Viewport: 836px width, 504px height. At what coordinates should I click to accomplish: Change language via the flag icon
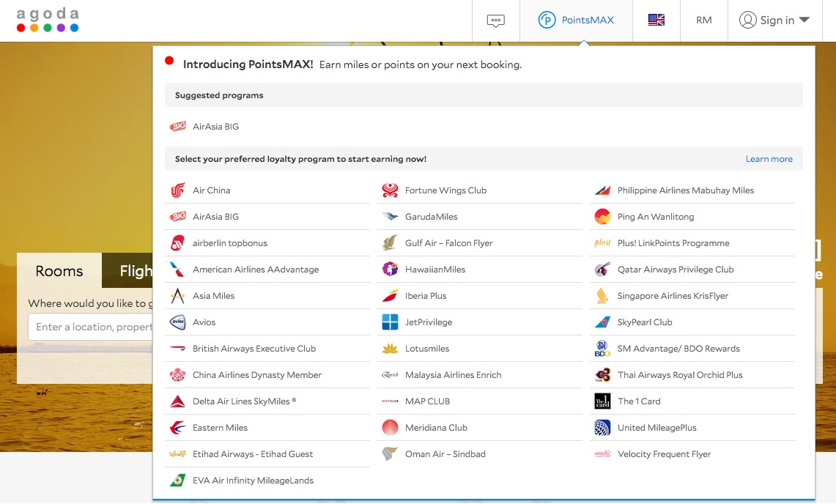tap(656, 21)
